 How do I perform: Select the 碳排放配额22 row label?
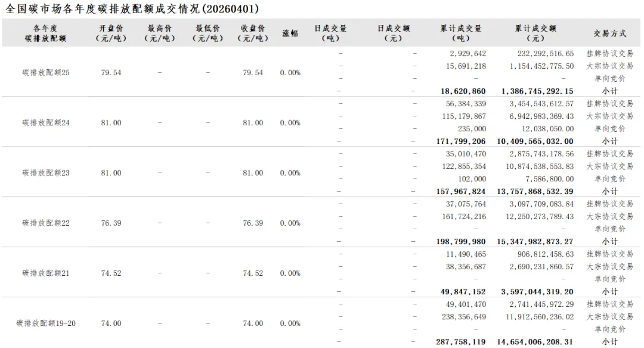click(x=46, y=223)
